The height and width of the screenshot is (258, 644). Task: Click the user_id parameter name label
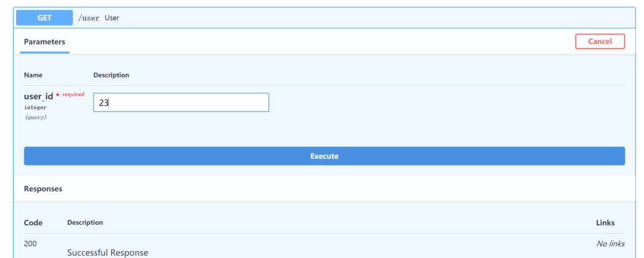(x=38, y=96)
